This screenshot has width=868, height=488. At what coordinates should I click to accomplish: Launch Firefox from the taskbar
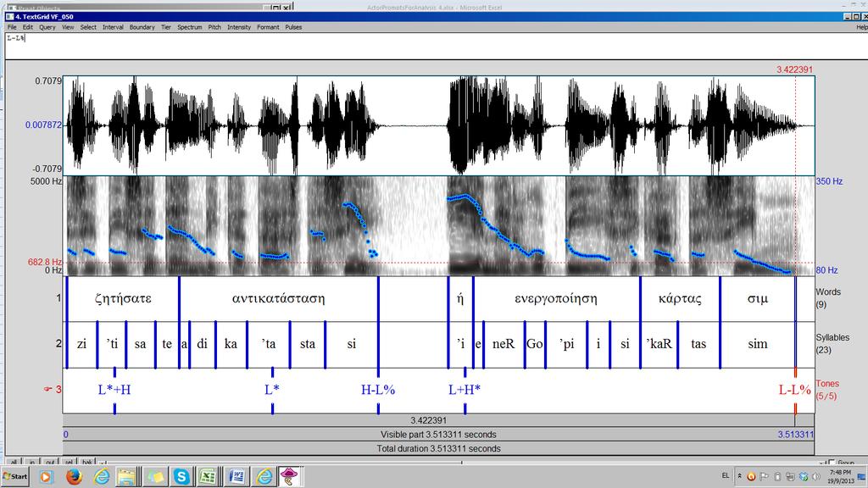point(74,476)
